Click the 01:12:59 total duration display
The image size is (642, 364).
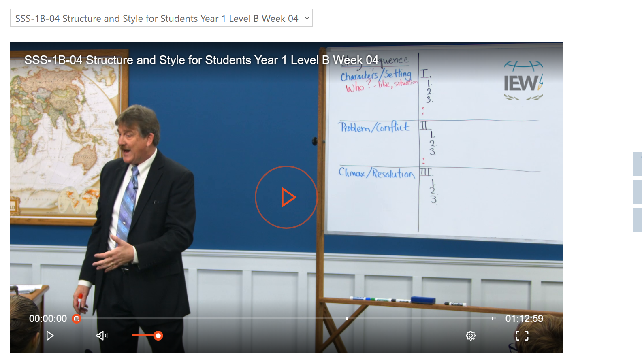[x=524, y=319]
